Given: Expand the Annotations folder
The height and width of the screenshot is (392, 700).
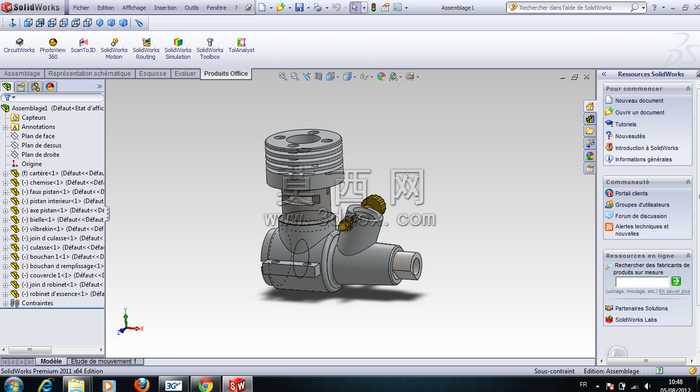Looking at the screenshot, I should (5, 127).
